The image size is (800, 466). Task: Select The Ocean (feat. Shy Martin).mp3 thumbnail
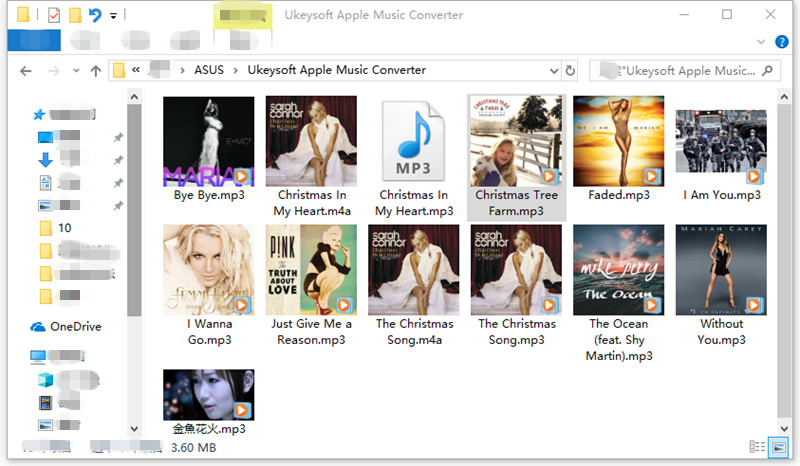coord(619,270)
